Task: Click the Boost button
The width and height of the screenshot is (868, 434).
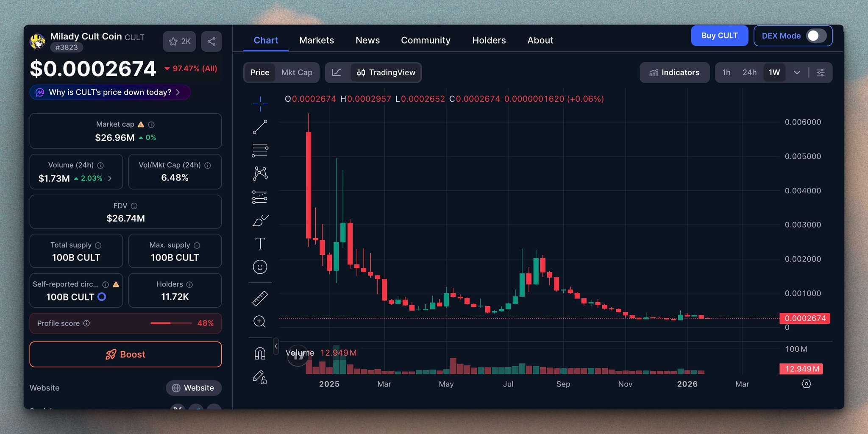Action: point(125,354)
